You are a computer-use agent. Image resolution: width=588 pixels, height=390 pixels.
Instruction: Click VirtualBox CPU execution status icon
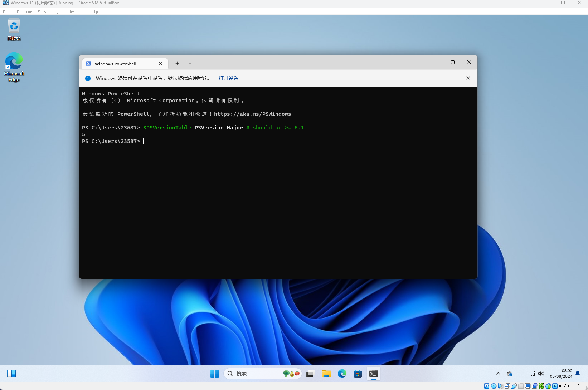pos(541,386)
